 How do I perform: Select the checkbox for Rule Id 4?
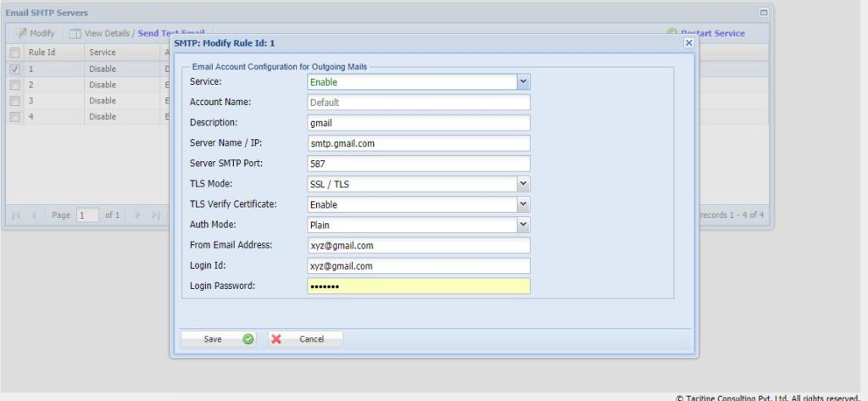pos(14,116)
